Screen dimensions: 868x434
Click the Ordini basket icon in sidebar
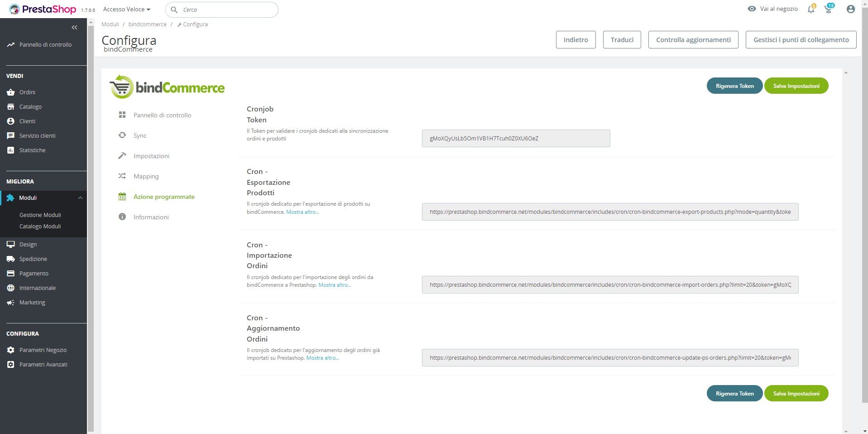(x=11, y=92)
